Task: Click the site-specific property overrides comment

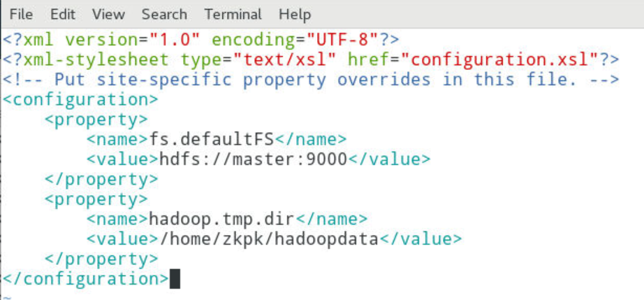Action: [311, 80]
